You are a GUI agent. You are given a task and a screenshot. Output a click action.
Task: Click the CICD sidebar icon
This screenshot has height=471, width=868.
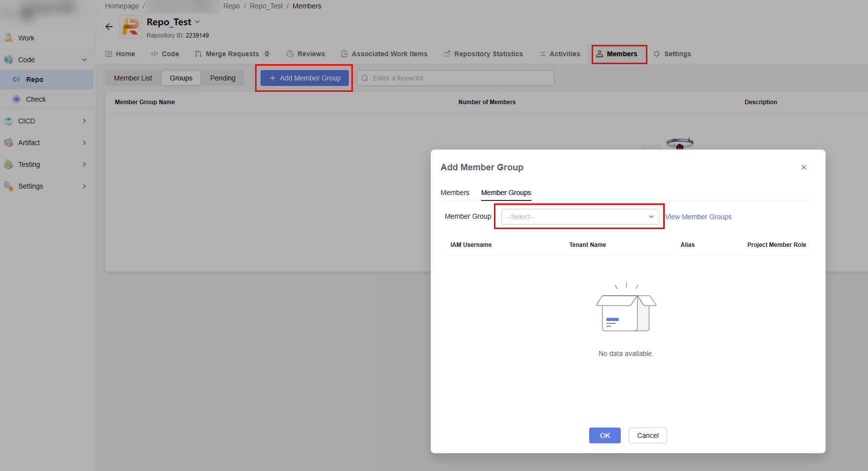(x=8, y=121)
